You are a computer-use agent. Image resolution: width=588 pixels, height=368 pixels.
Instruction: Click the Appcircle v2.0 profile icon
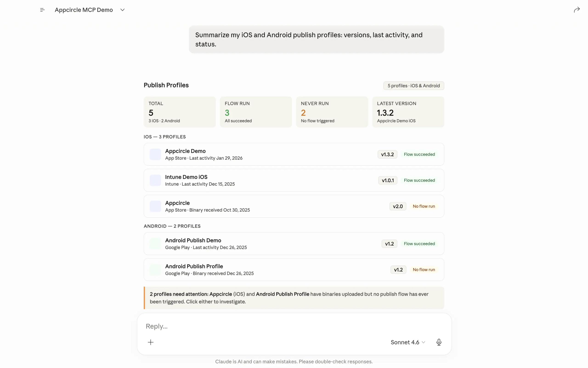155,206
